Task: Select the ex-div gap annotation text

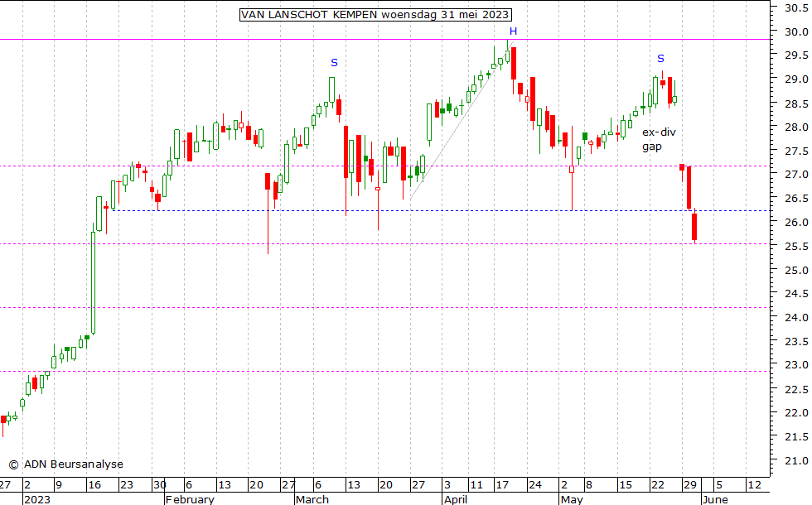Action: click(659, 139)
